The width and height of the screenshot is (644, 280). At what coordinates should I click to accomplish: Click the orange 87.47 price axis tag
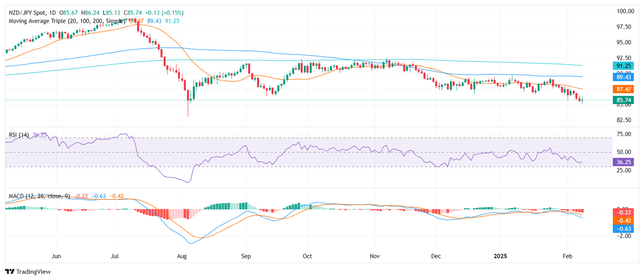coord(623,89)
